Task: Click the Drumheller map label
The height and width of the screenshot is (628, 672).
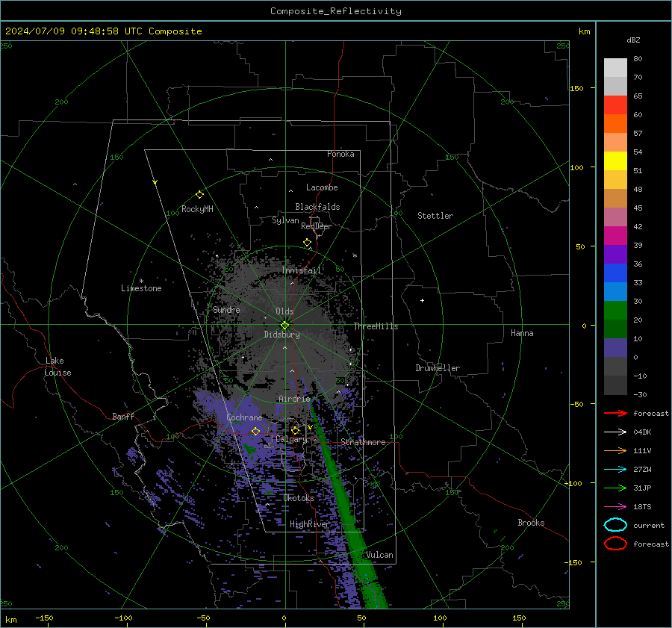Action: click(x=438, y=368)
